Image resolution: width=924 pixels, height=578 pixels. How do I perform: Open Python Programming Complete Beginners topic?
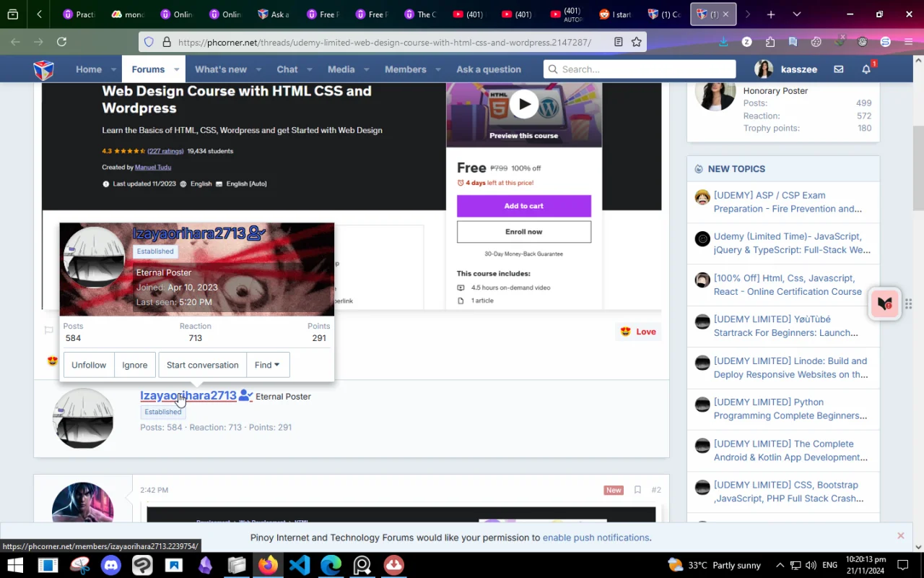point(790,409)
